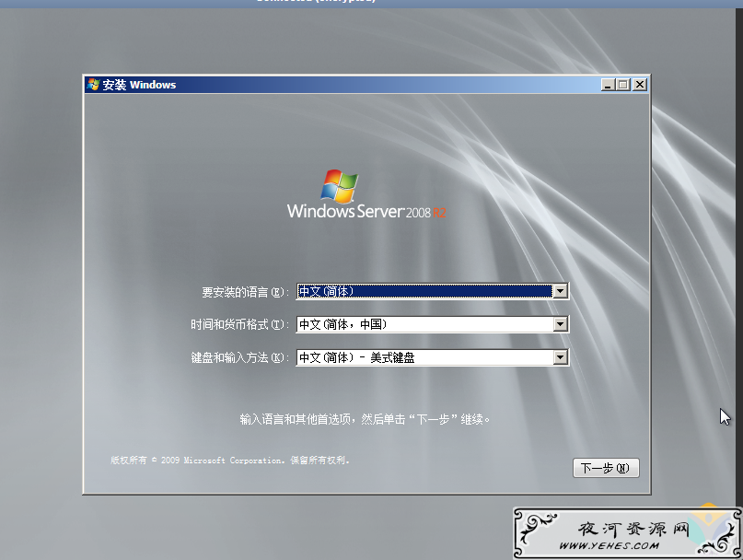Maximize the 安装 Windows dialog
The height and width of the screenshot is (560, 743).
point(623,85)
